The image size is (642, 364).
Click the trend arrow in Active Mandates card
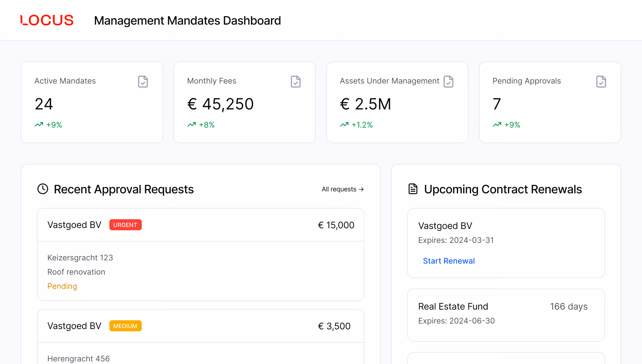(x=39, y=125)
